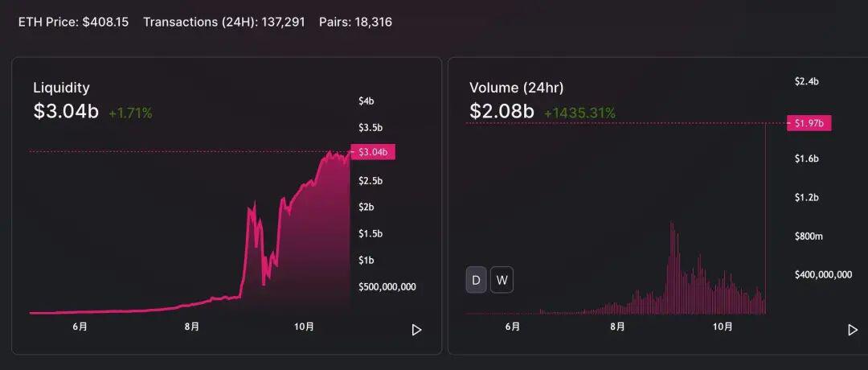Viewport: 868px width, 370px height.
Task: Click the Pairs: 18,316 stat
Action: [355, 23]
